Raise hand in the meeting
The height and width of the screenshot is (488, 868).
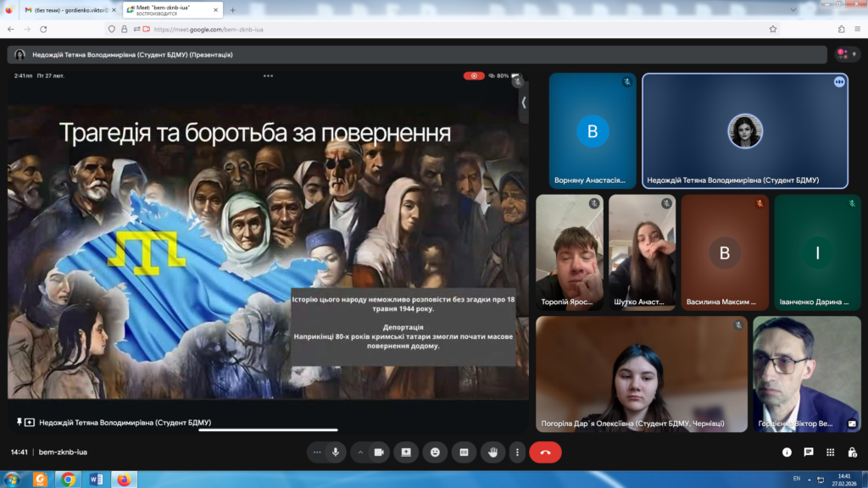tap(492, 452)
